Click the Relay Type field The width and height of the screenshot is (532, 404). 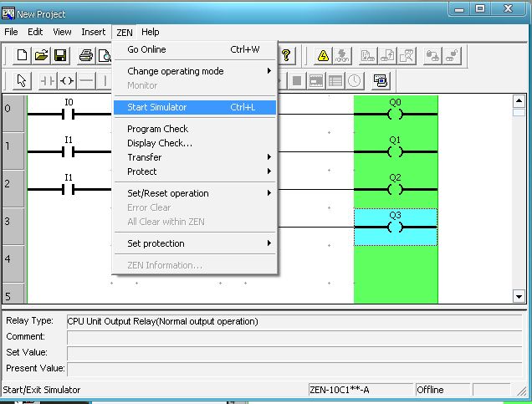coord(294,321)
